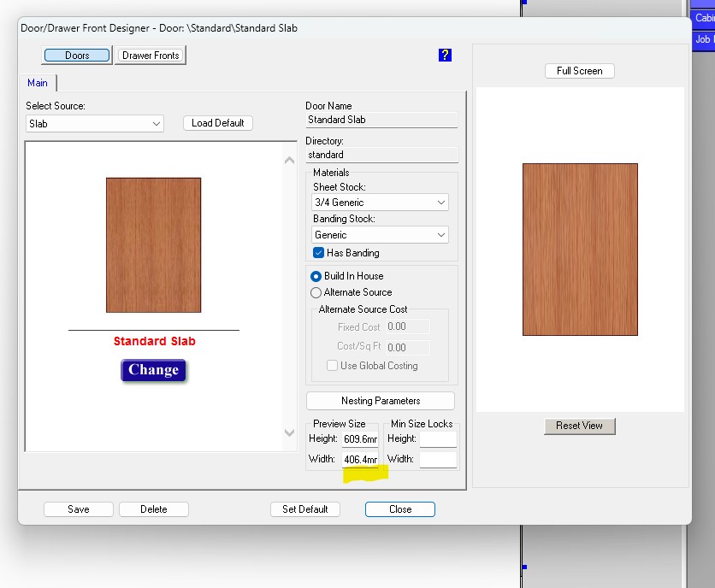Click the Door Name text field
The width and height of the screenshot is (715, 588).
pyautogui.click(x=381, y=121)
